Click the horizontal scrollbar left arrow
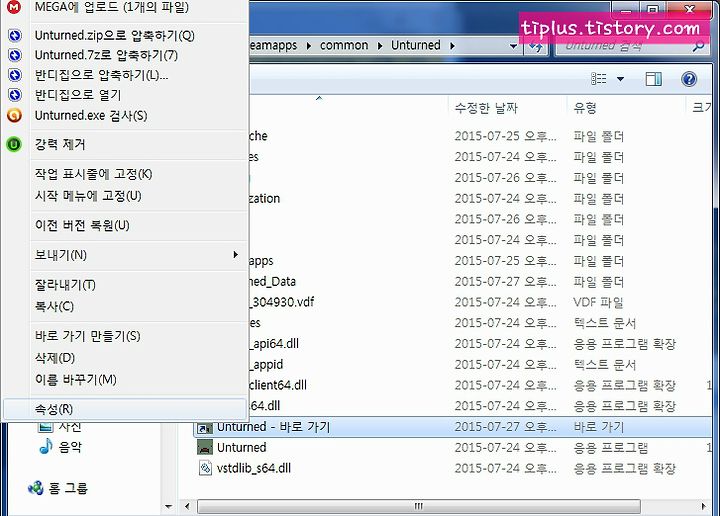This screenshot has width=720, height=516. (186, 506)
